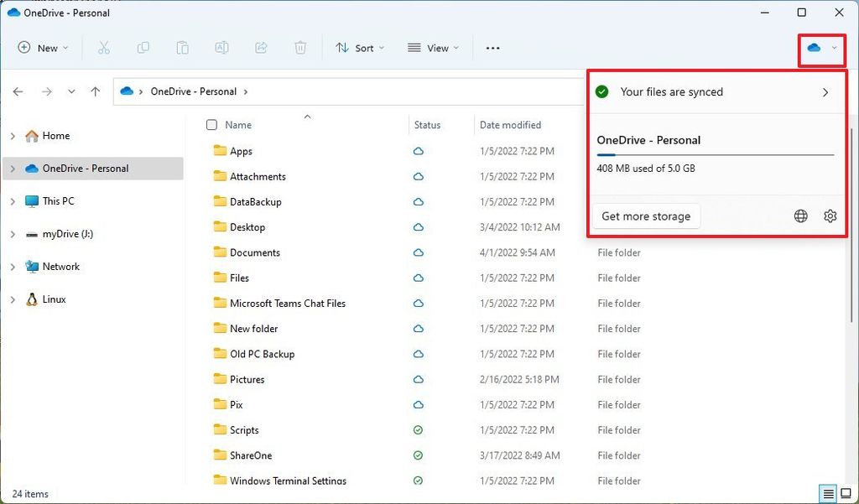
Task: Open OneDrive settings with the gear icon
Action: tap(830, 216)
